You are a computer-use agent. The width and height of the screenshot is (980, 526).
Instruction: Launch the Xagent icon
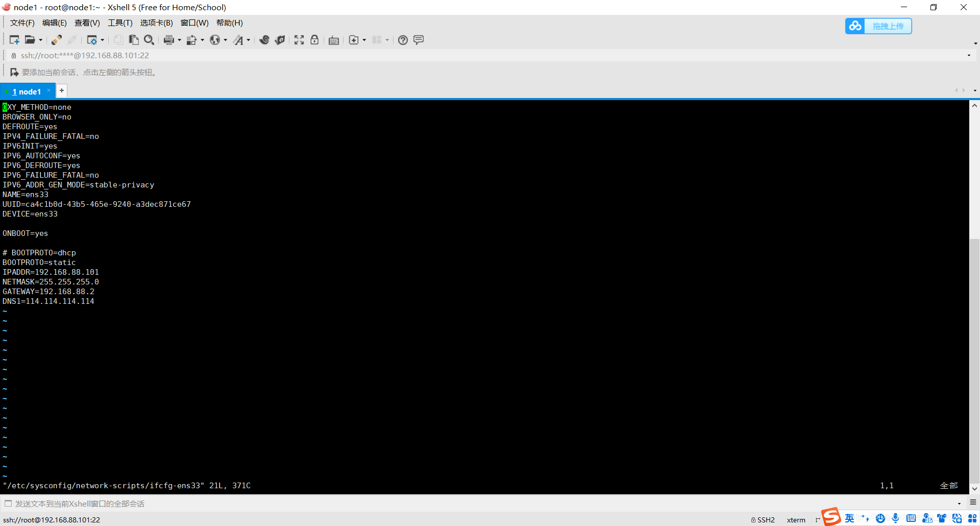point(280,40)
